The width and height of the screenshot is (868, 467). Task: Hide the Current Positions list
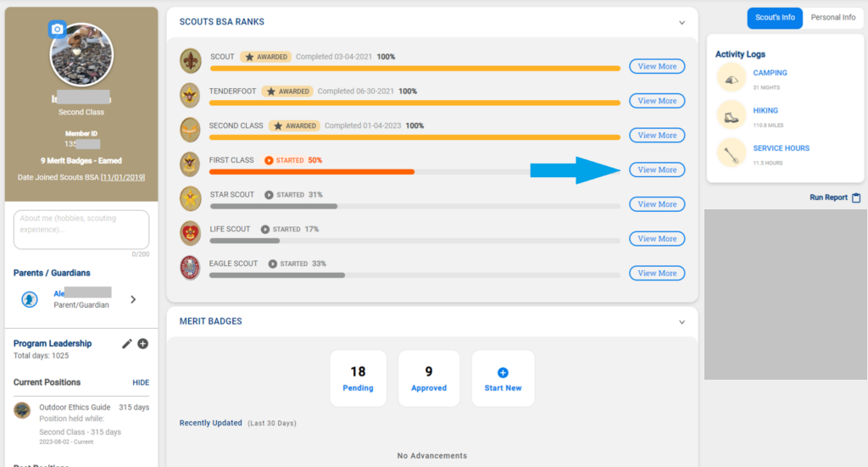click(x=141, y=382)
